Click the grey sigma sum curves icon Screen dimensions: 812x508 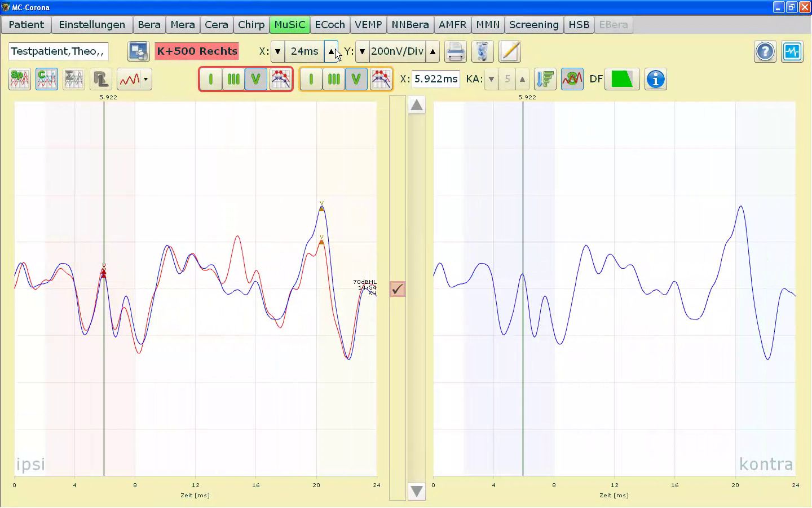(x=74, y=79)
